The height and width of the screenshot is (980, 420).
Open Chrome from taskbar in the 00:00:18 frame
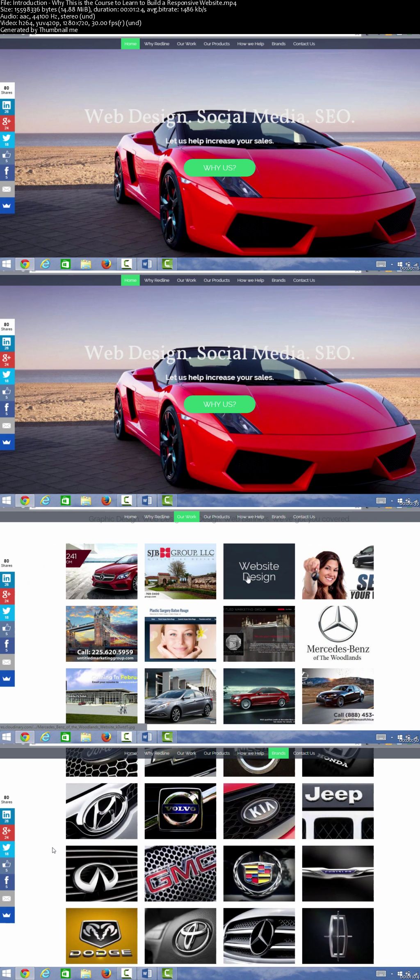[x=25, y=264]
